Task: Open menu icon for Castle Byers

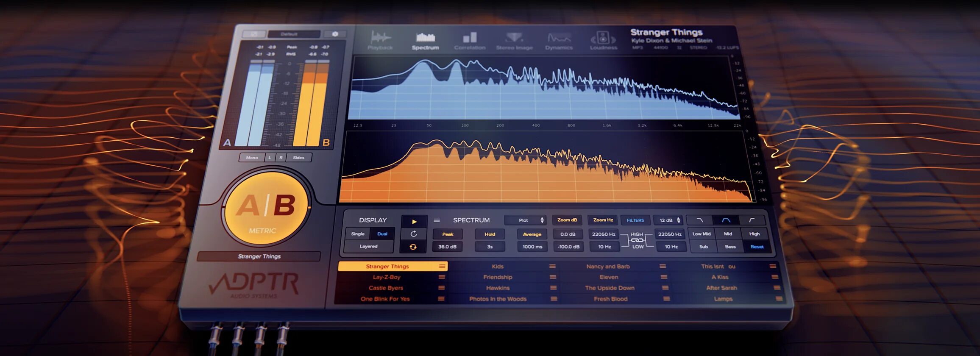Action: pos(441,288)
